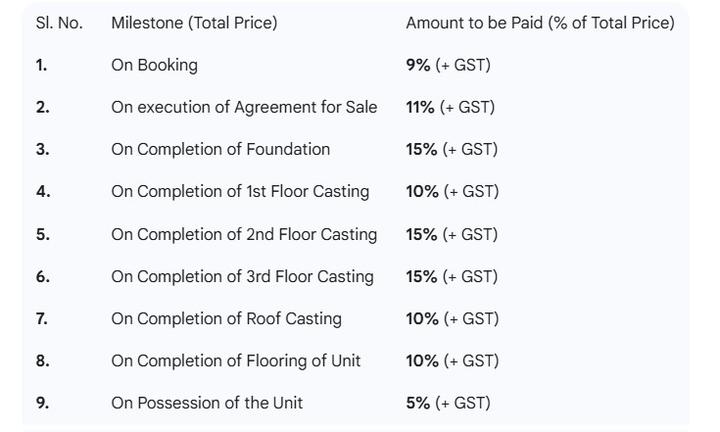Click the amount for Completion of Foundation

[451, 149]
